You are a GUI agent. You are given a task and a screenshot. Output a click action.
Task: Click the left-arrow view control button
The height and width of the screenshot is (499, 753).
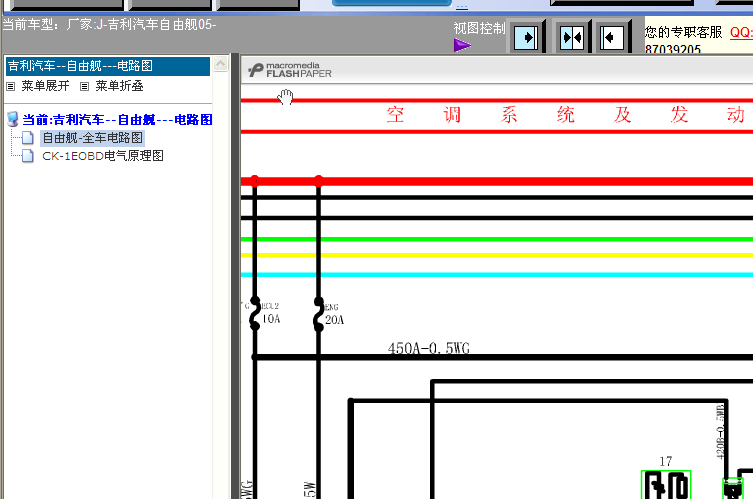pos(612,37)
